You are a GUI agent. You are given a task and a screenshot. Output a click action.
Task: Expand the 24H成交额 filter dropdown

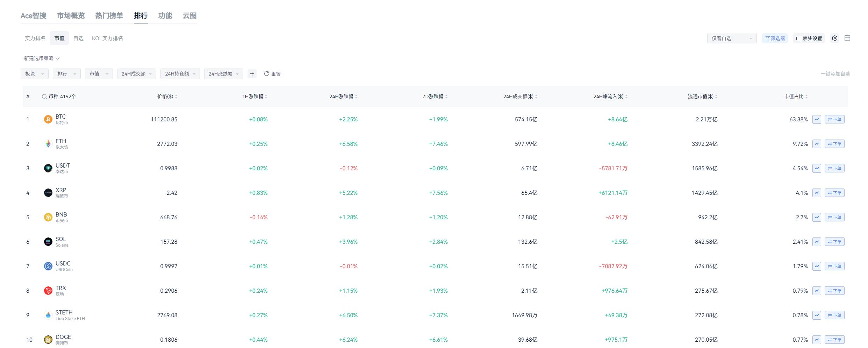[136, 74]
